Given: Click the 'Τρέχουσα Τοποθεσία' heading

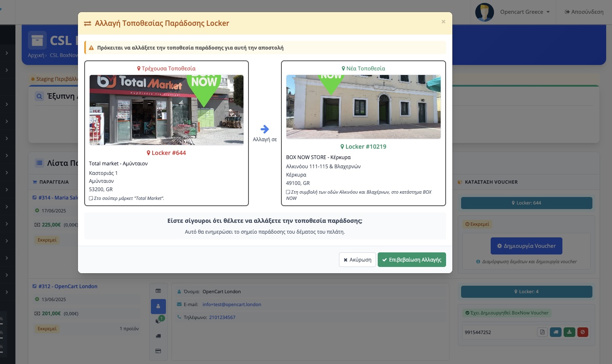Looking at the screenshot, I should pos(166,68).
